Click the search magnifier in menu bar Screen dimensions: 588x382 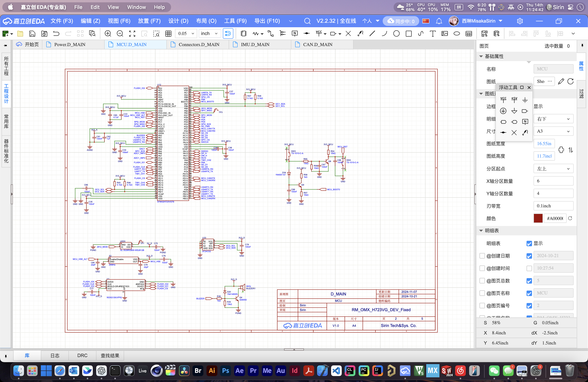[x=307, y=21]
